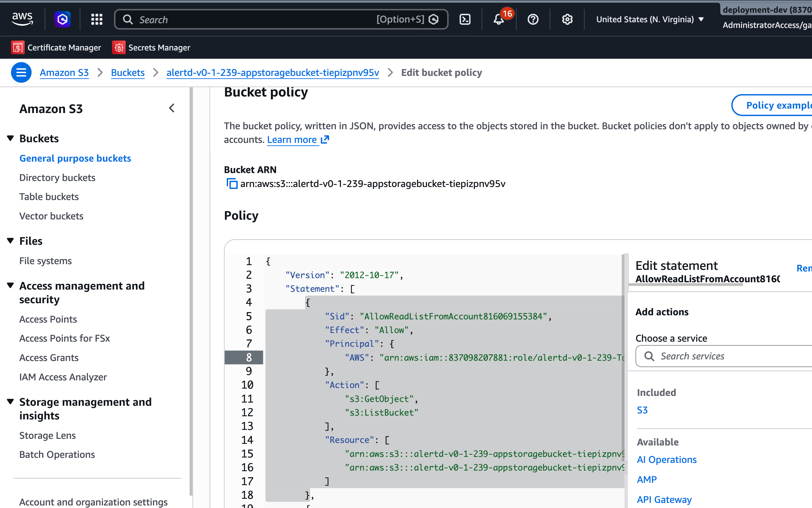The width and height of the screenshot is (812, 508).
Task: Click the Learn more external link icon
Action: pyautogui.click(x=325, y=139)
